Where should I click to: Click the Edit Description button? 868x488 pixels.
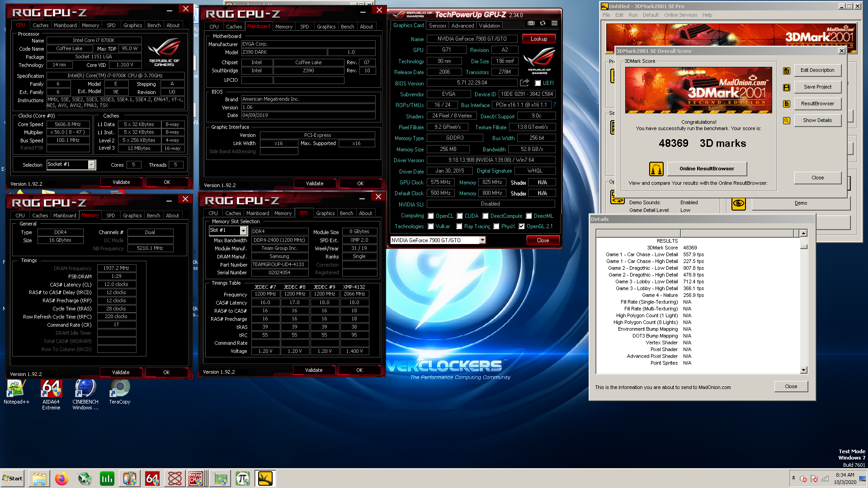817,70
